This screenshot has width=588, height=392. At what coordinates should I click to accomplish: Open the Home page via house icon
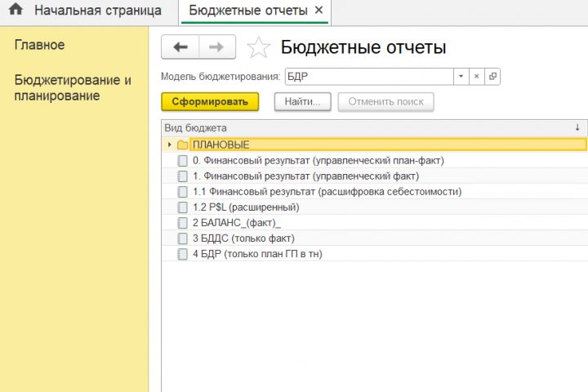click(16, 9)
